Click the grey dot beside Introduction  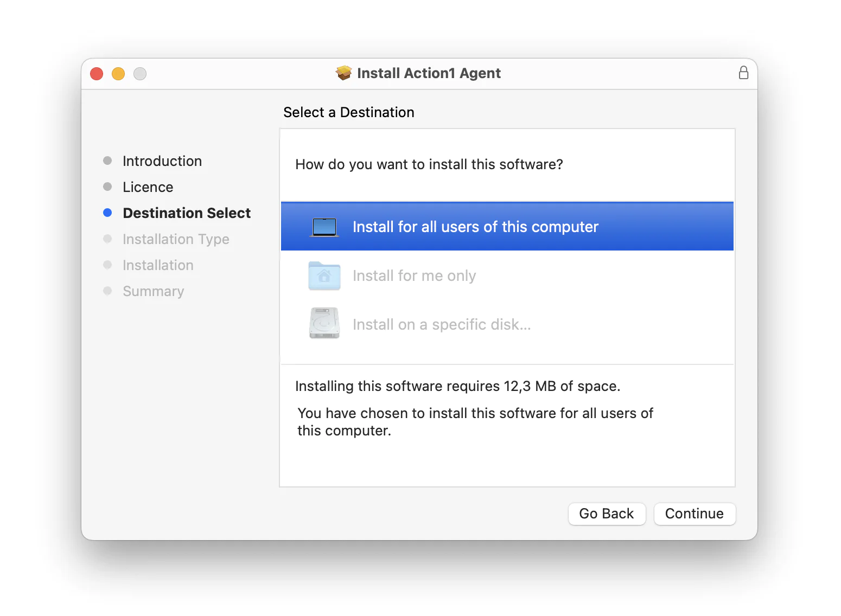click(x=107, y=161)
